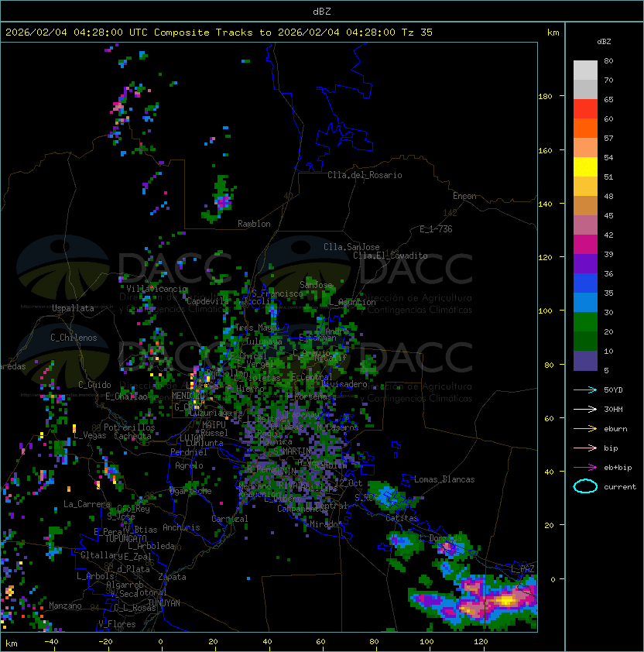Click the 'km' label at bottom-left corner

12,643
